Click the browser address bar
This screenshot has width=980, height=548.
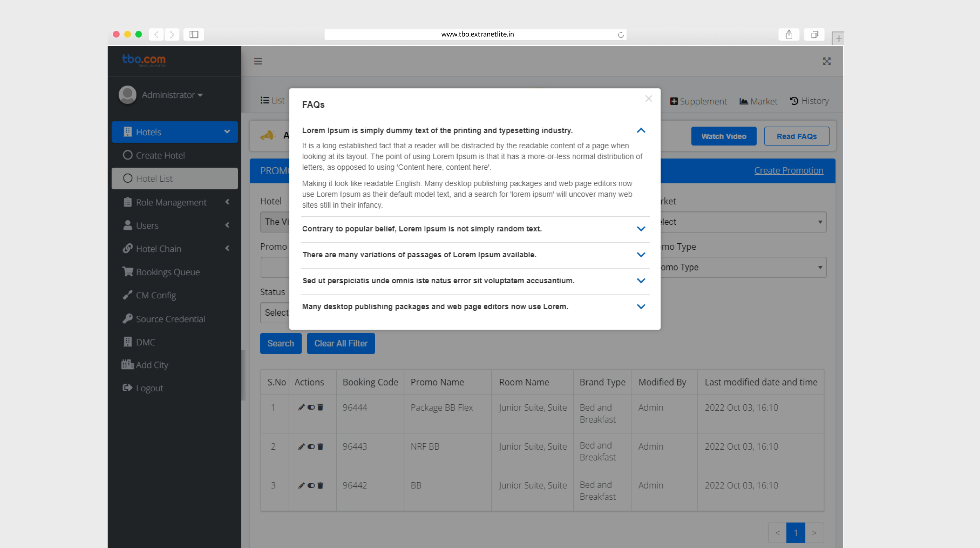click(476, 34)
